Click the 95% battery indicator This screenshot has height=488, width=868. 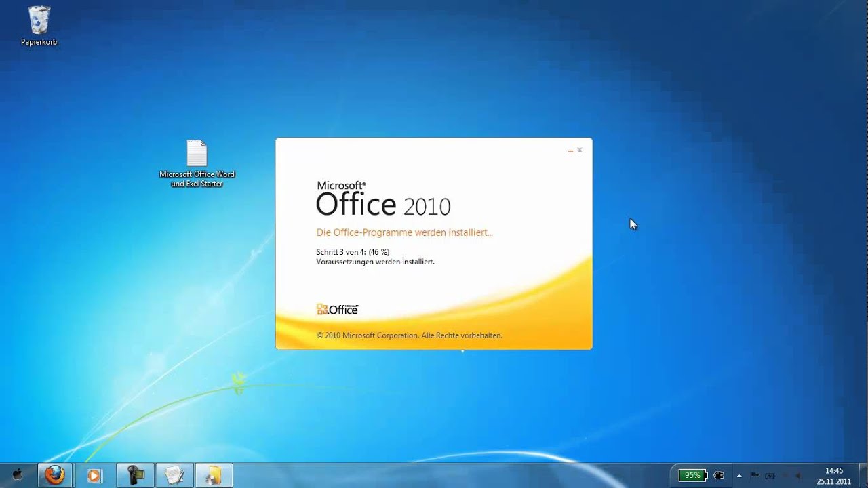(x=693, y=475)
